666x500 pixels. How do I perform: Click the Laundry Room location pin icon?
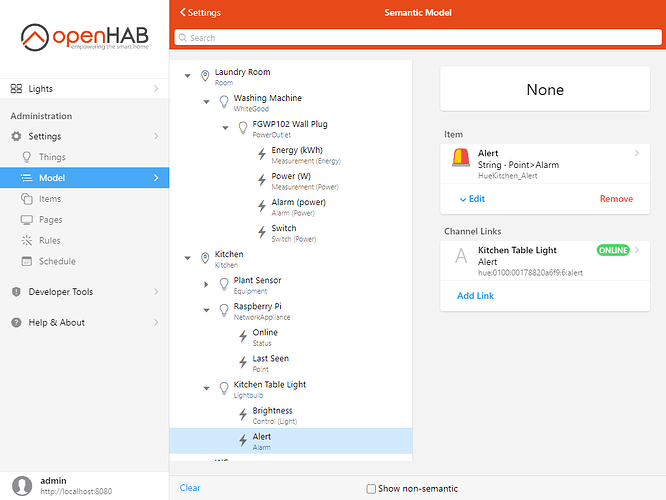(205, 76)
